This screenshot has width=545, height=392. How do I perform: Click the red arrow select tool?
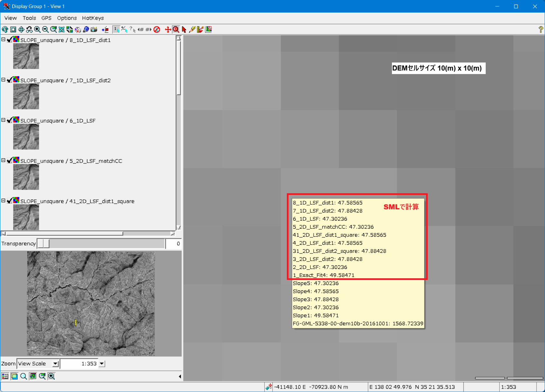click(184, 30)
